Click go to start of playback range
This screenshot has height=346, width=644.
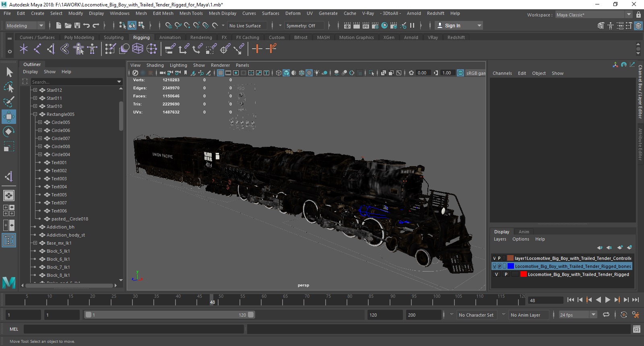click(x=571, y=300)
